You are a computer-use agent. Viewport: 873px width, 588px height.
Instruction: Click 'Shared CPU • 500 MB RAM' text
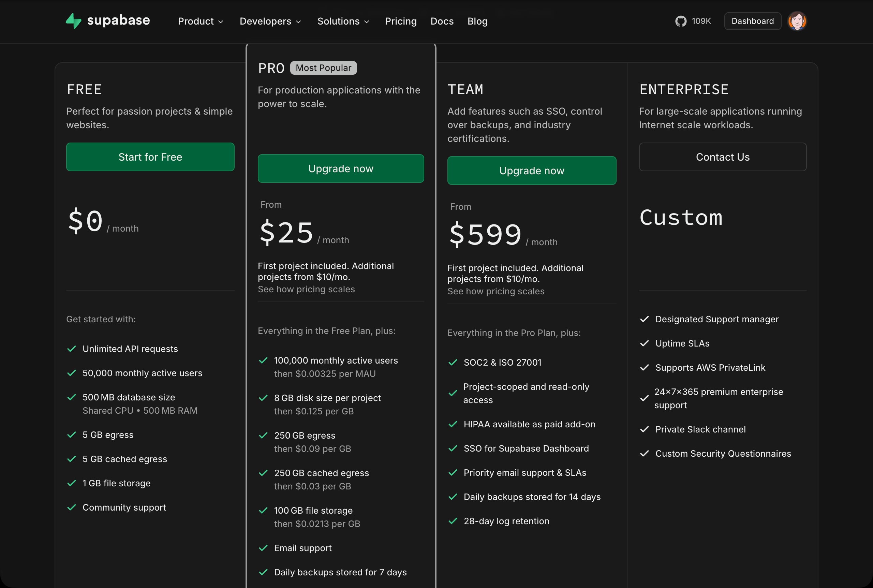(x=140, y=411)
